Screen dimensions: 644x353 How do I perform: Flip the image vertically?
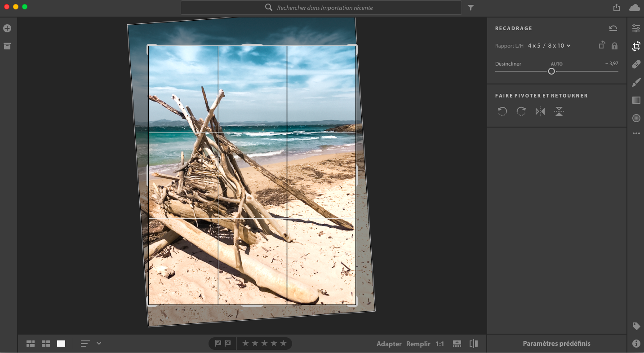pyautogui.click(x=559, y=111)
